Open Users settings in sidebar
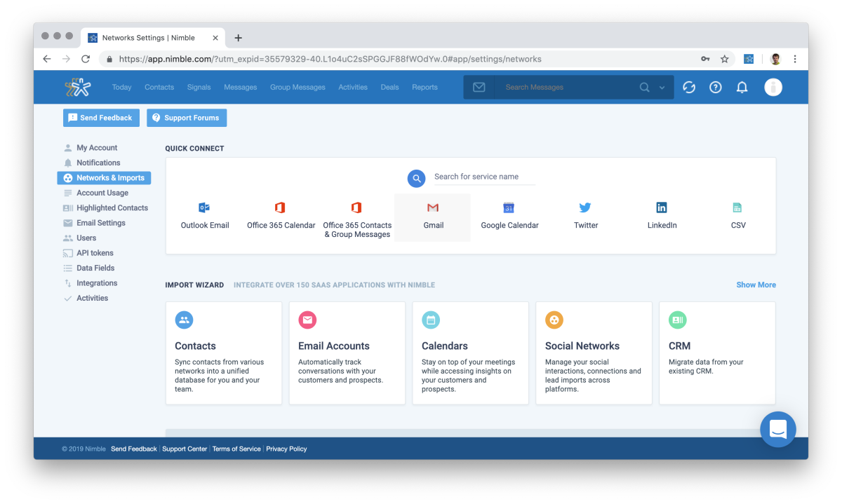 coord(86,238)
